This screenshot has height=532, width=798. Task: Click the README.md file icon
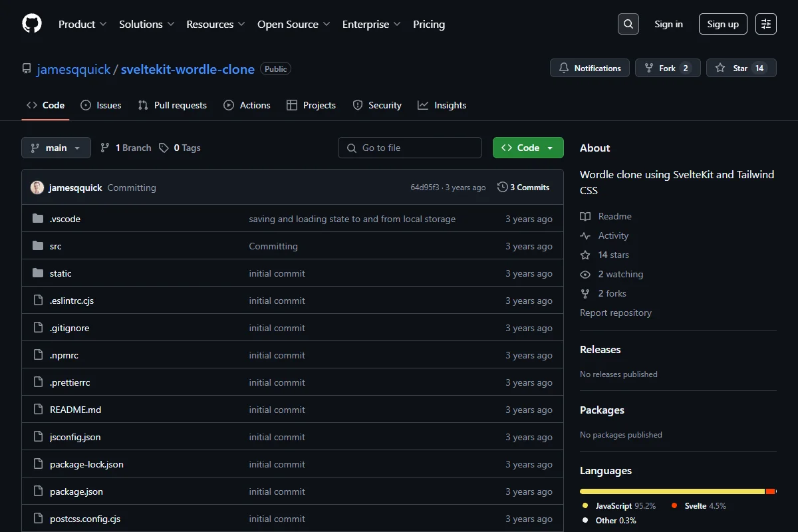click(x=38, y=410)
